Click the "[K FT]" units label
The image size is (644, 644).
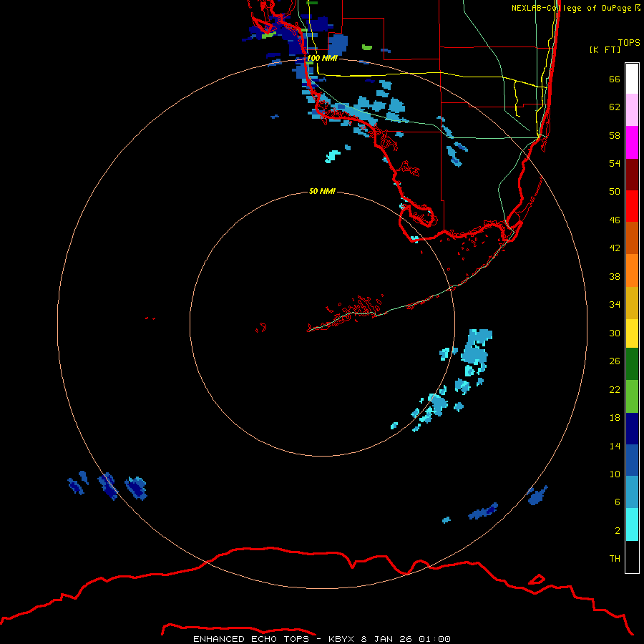pyautogui.click(x=605, y=49)
